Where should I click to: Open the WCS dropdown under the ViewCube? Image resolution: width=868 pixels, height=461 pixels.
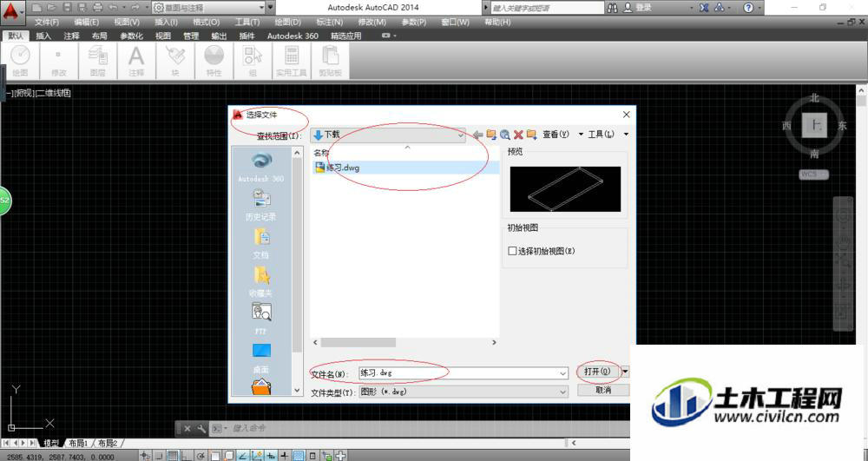point(814,175)
